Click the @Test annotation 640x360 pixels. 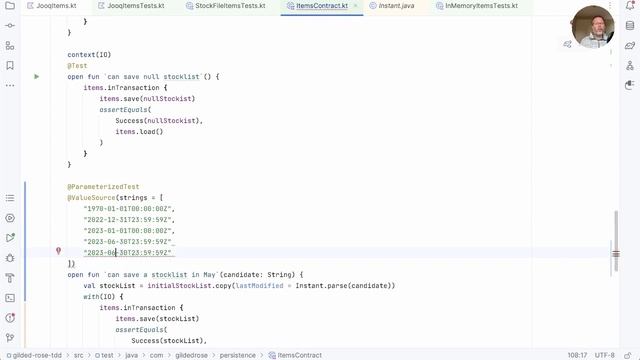pos(77,65)
